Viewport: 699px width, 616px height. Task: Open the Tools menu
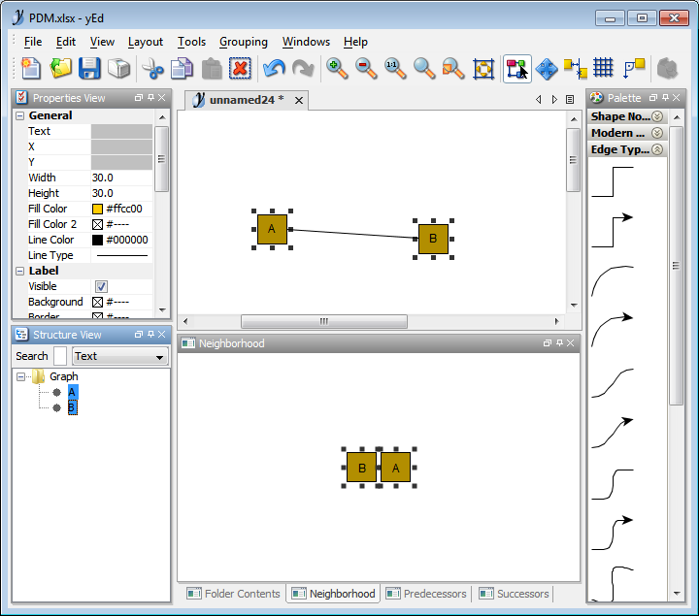[x=191, y=42]
